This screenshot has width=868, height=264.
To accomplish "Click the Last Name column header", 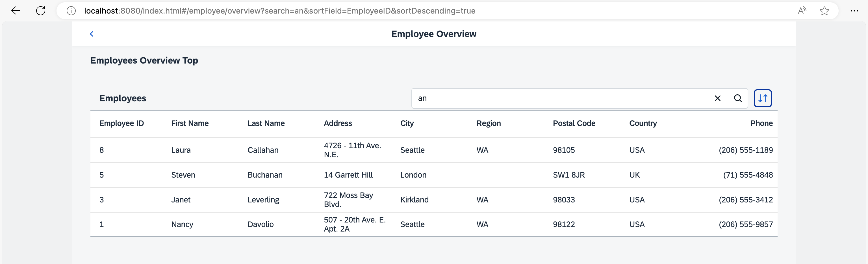I will (266, 123).
